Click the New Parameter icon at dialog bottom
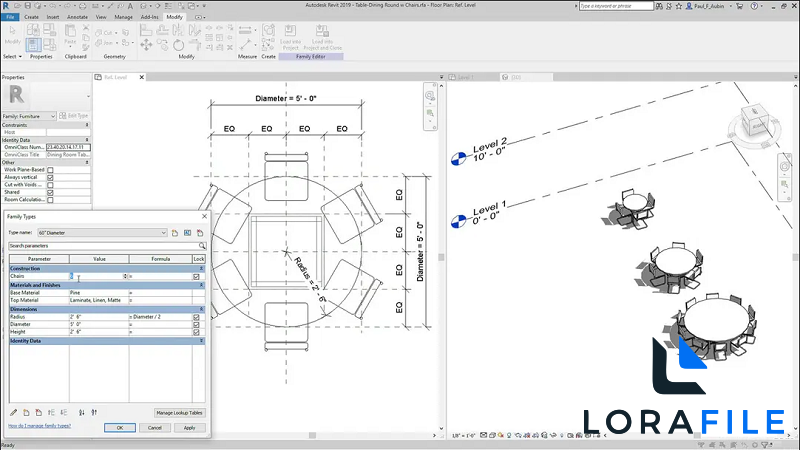The width and height of the screenshot is (800, 450). pos(26,412)
